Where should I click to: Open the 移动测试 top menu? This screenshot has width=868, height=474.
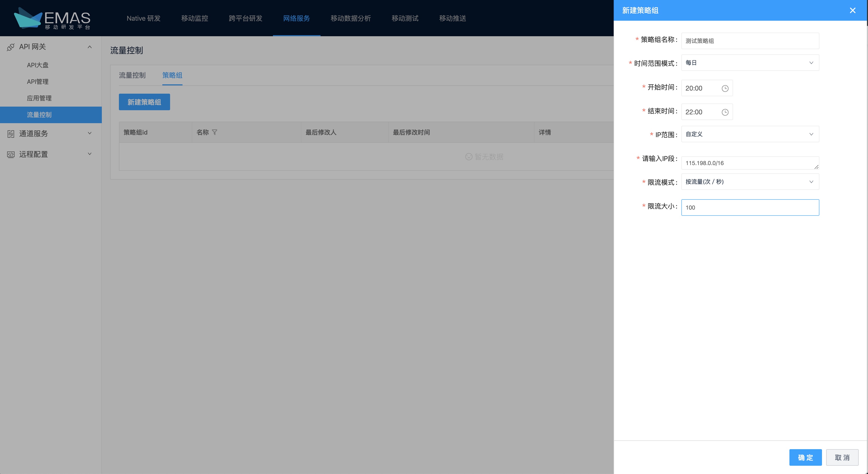point(405,18)
